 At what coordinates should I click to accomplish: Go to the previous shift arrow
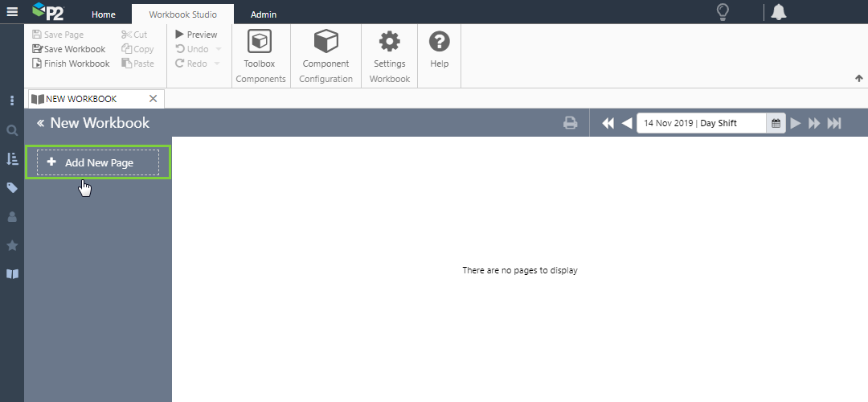click(627, 123)
